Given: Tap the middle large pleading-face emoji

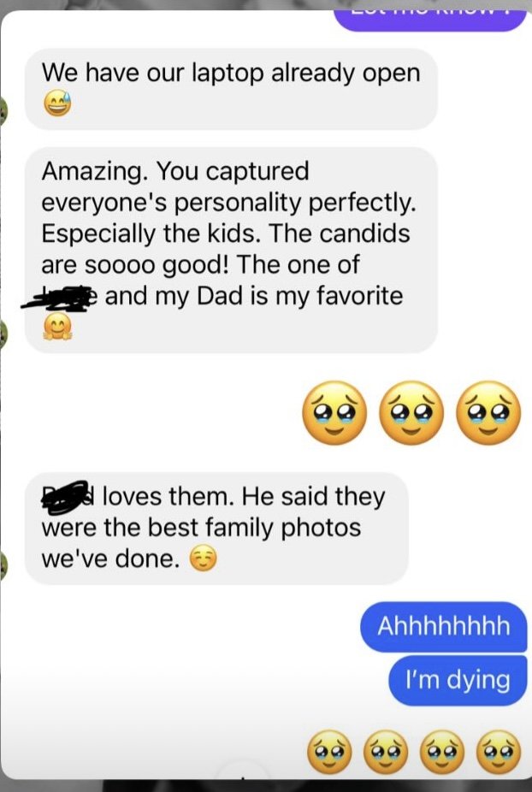Looking at the screenshot, I should [x=411, y=412].
